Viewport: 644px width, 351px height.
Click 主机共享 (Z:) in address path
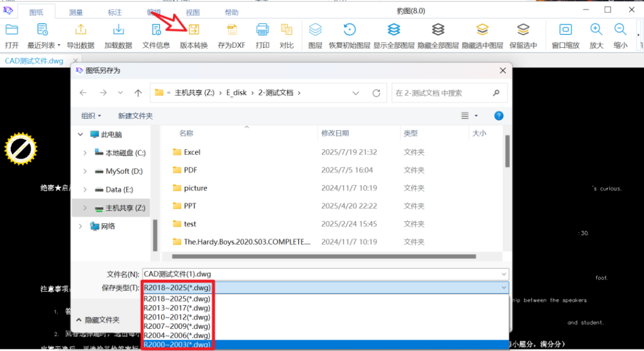tap(195, 93)
